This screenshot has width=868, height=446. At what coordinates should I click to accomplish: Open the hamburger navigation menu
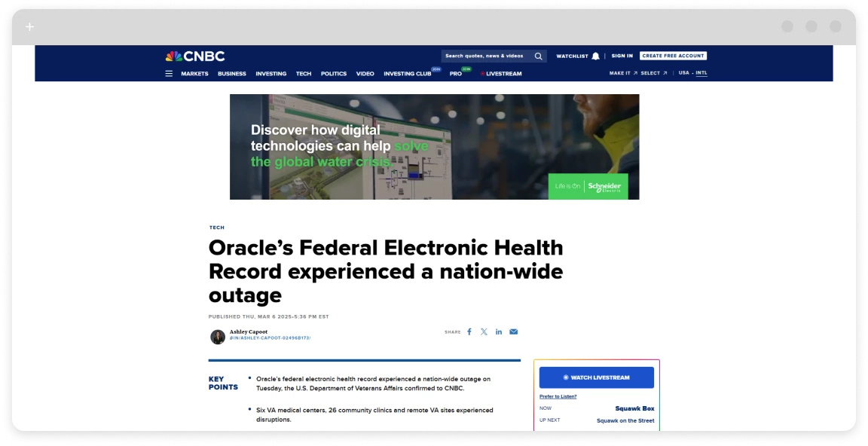(169, 74)
